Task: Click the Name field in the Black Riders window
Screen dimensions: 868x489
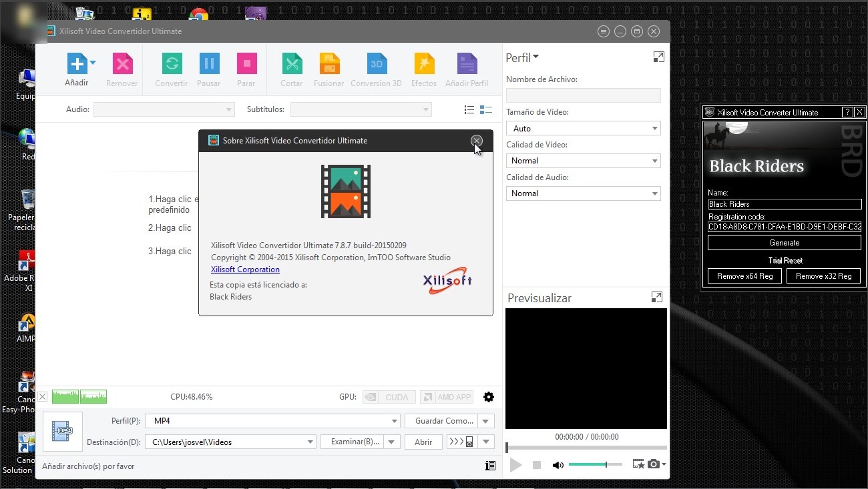Action: tap(785, 204)
